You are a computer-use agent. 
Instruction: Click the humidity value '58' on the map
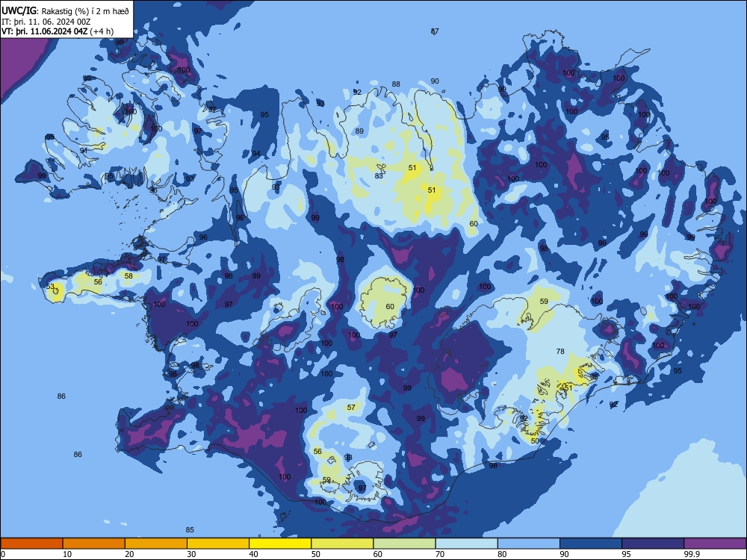pos(128,276)
